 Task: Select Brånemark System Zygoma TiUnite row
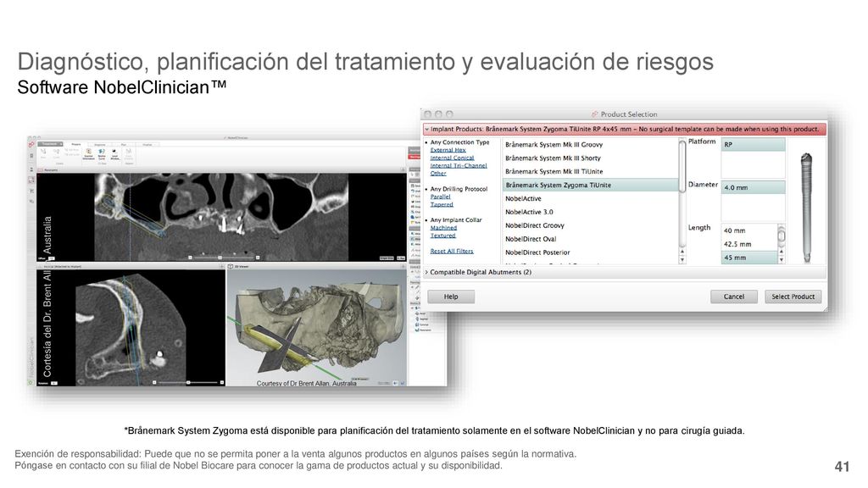point(590,185)
